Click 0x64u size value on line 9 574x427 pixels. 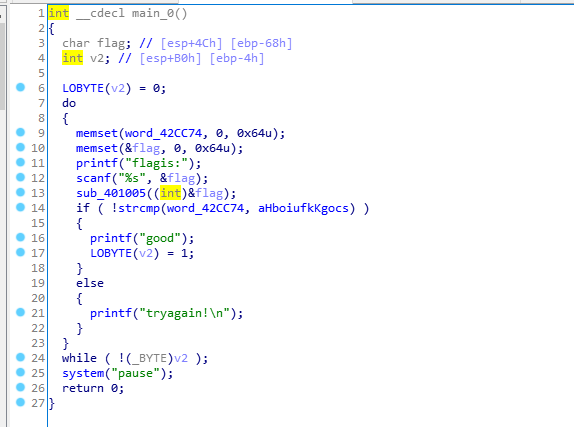[x=254, y=133]
